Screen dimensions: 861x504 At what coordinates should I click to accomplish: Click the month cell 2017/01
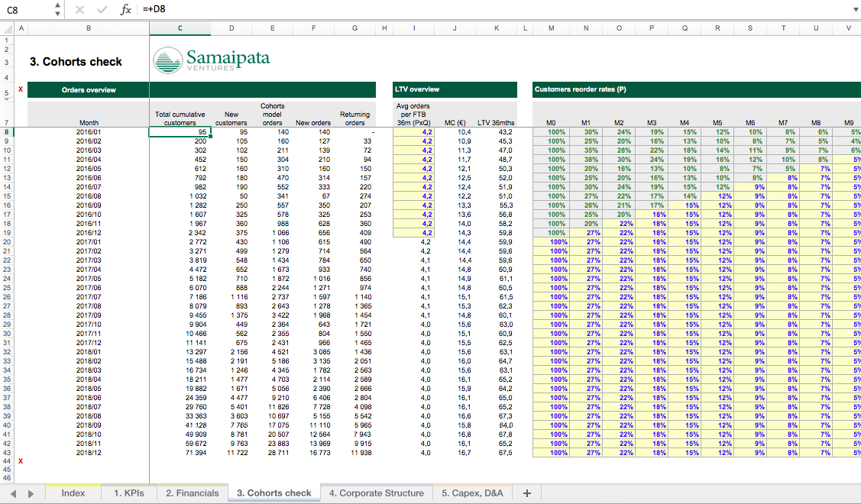89,242
